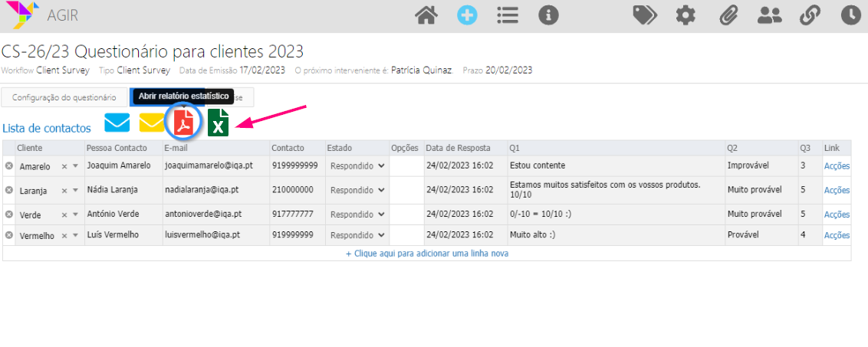Open Acções link for Verde row
The image size is (868, 347).
coord(837,214)
